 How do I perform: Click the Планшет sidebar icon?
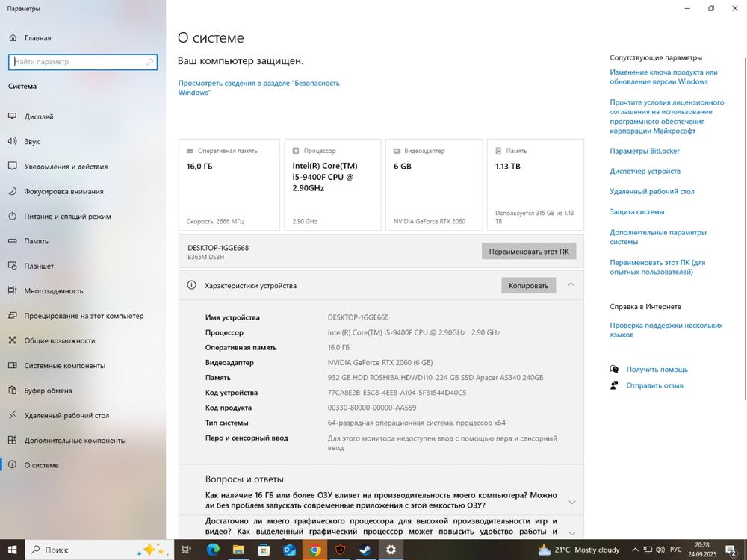(13, 266)
